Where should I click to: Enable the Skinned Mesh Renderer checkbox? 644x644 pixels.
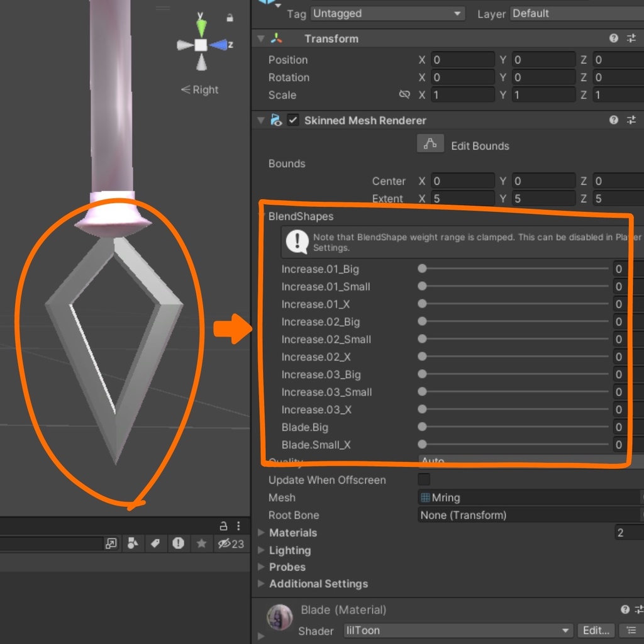(x=292, y=120)
